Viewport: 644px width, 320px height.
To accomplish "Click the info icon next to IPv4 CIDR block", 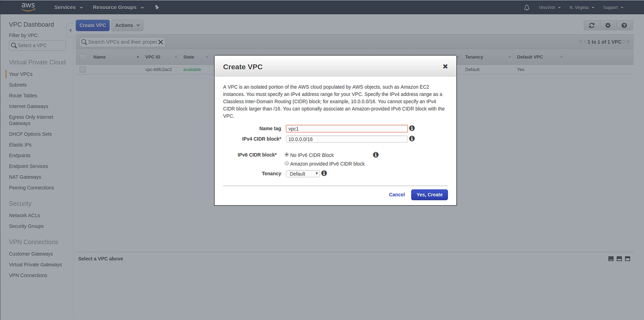I will [x=412, y=139].
